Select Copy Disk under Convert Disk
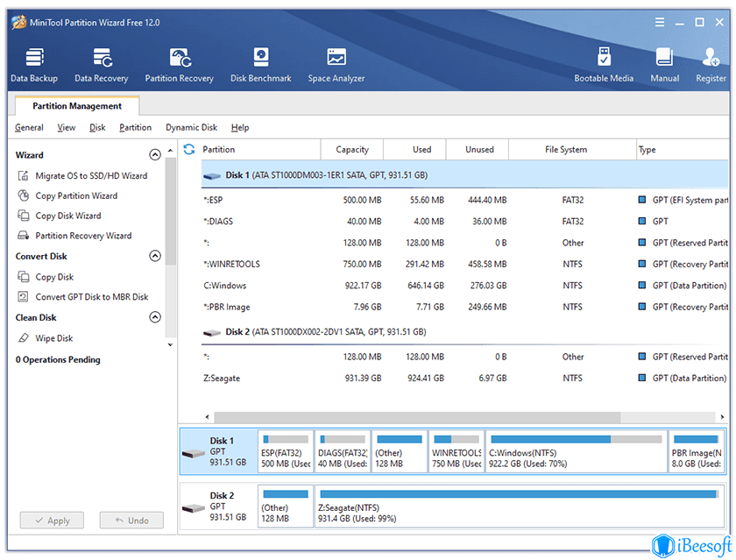Viewport: 736px width, 560px height. (x=46, y=276)
